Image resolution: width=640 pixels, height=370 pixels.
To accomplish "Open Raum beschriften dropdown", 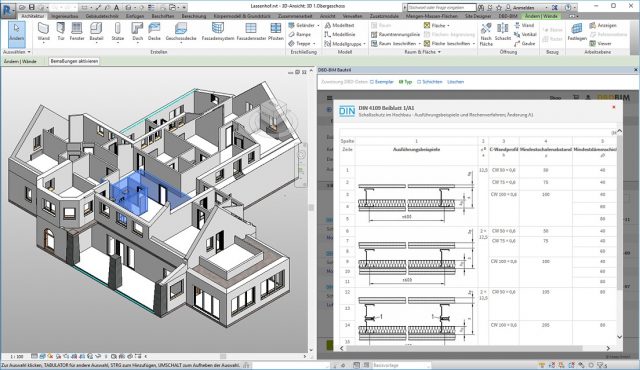I will point(420,43).
